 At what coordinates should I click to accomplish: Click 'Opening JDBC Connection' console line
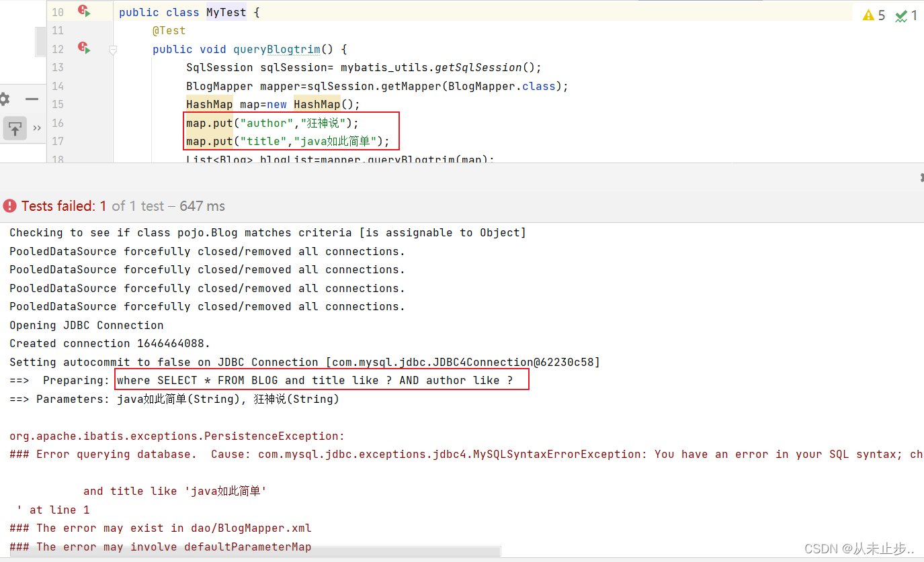[87, 325]
